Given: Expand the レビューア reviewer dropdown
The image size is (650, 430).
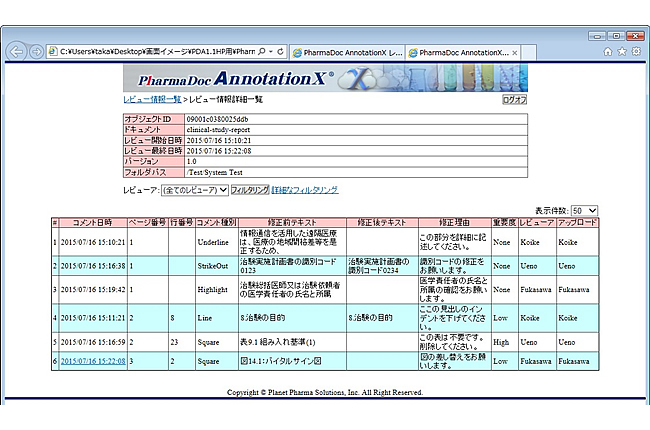Looking at the screenshot, I should pyautogui.click(x=194, y=190).
